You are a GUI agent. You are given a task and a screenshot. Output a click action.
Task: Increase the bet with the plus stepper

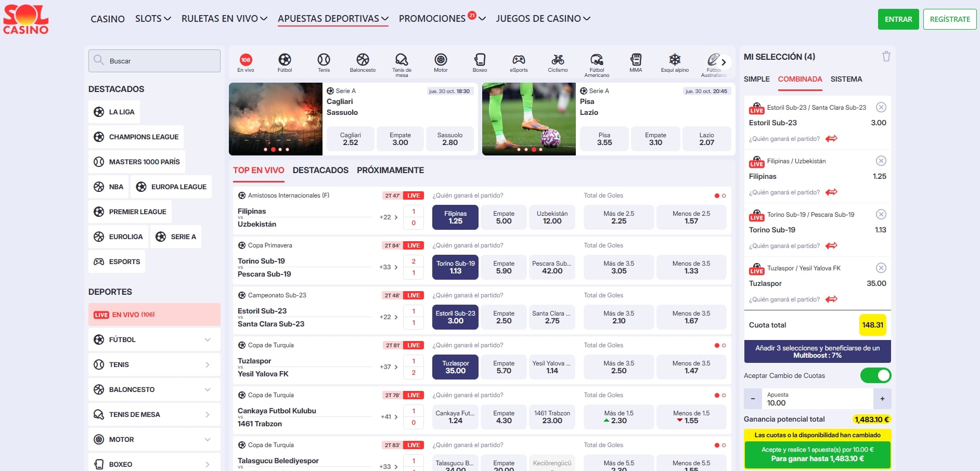883,398
